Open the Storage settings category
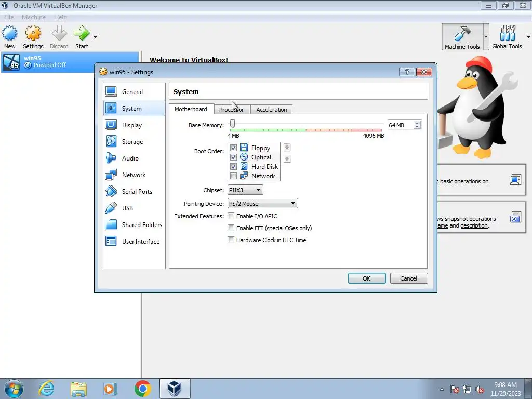Viewport: 532px width, 399px height. point(135,141)
